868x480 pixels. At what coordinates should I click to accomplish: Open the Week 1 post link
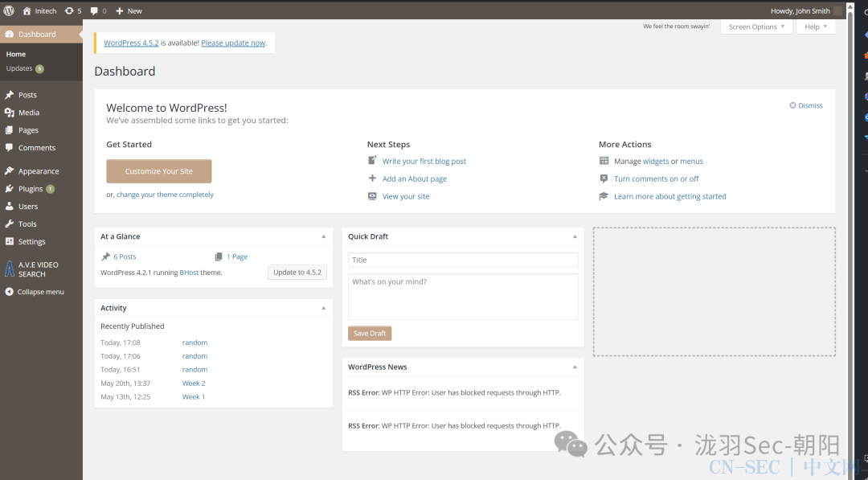[x=194, y=396]
